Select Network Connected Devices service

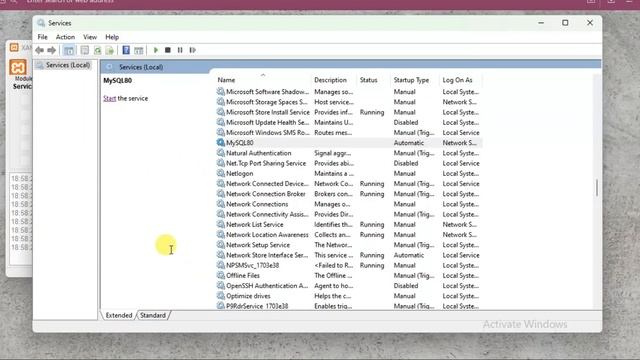[349, 183]
